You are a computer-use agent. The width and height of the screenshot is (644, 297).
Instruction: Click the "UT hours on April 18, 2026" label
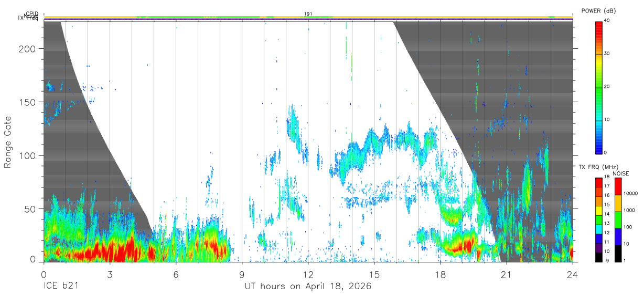308,287
